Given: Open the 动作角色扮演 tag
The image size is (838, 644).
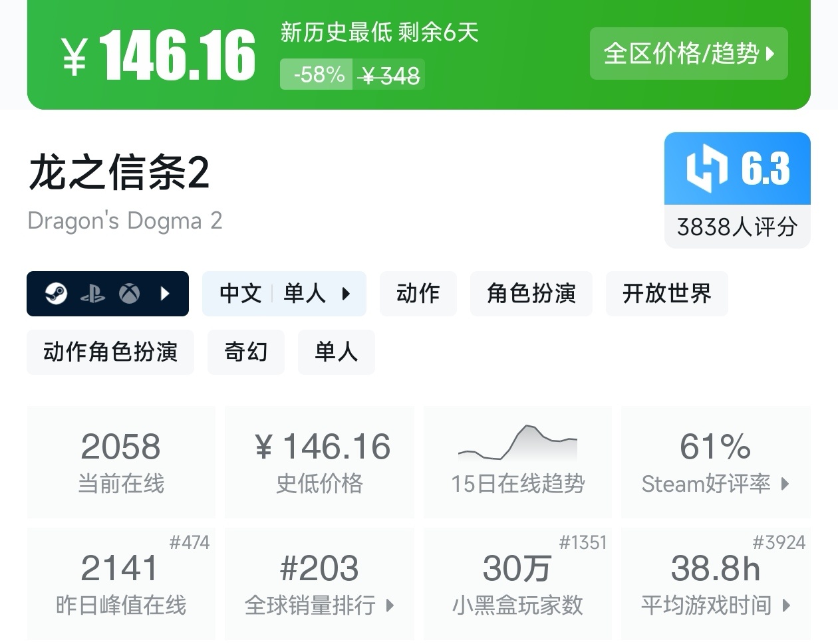Looking at the screenshot, I should tap(110, 352).
